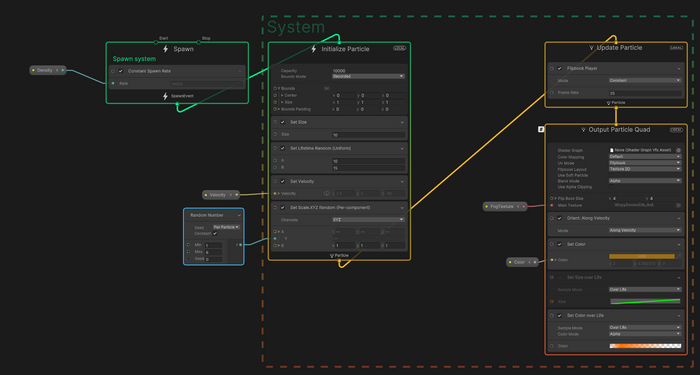This screenshot has width=700, height=375.
Task: Open the Channels XYZ dropdown
Action: (368, 220)
